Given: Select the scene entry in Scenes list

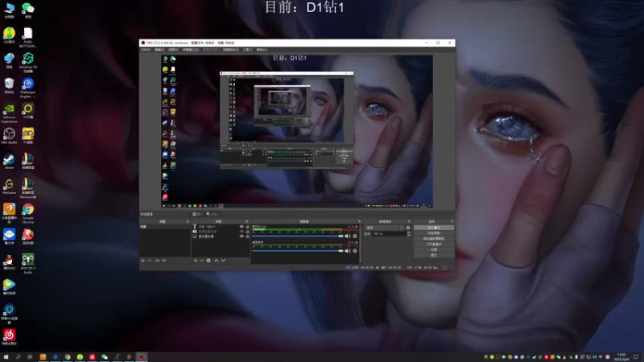Looking at the screenshot, I should pyautogui.click(x=165, y=227).
